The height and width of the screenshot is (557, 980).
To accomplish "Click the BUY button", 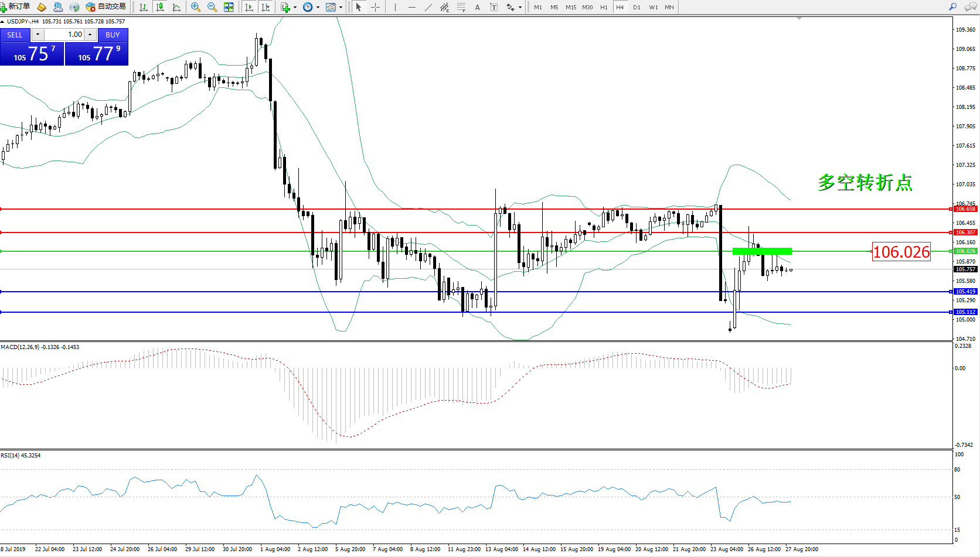I will [x=113, y=35].
